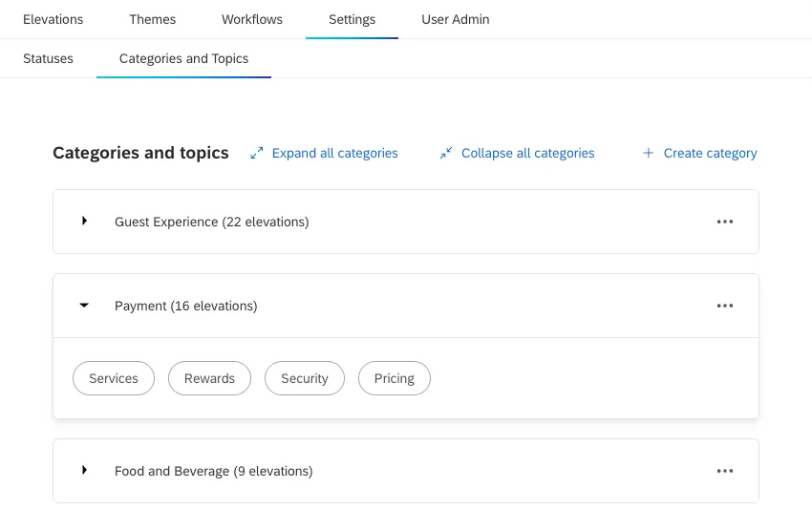The height and width of the screenshot is (510, 812).
Task: Click the expand-arrows icon beside Expand all categories
Action: tap(256, 153)
